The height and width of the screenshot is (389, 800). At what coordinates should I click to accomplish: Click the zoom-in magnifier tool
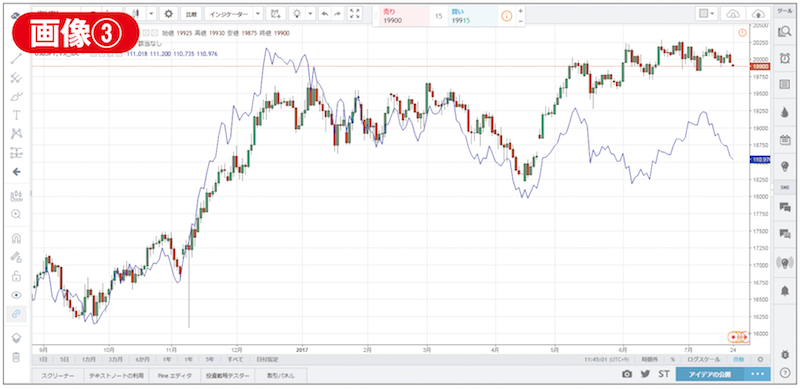pos(16,214)
